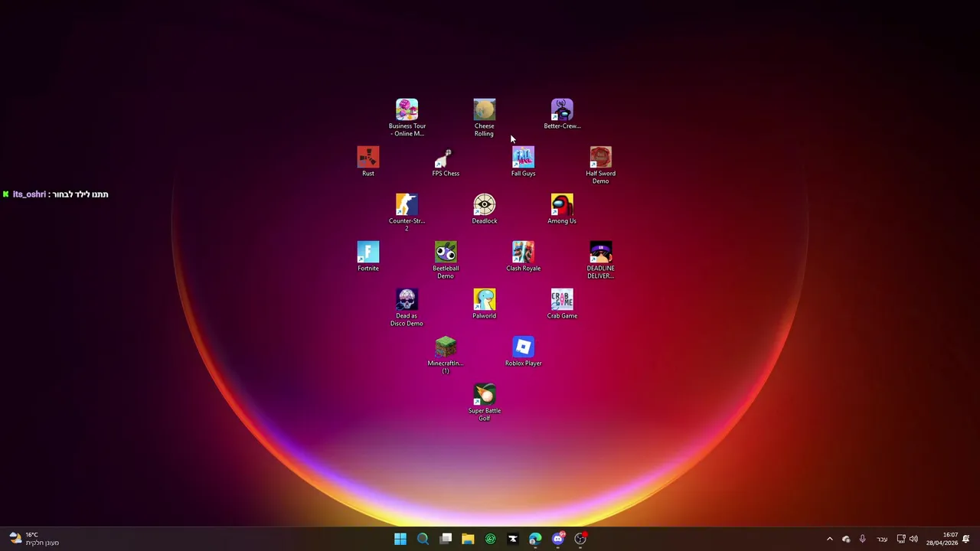
Task: Select the Among Us icon
Action: pos(562,209)
